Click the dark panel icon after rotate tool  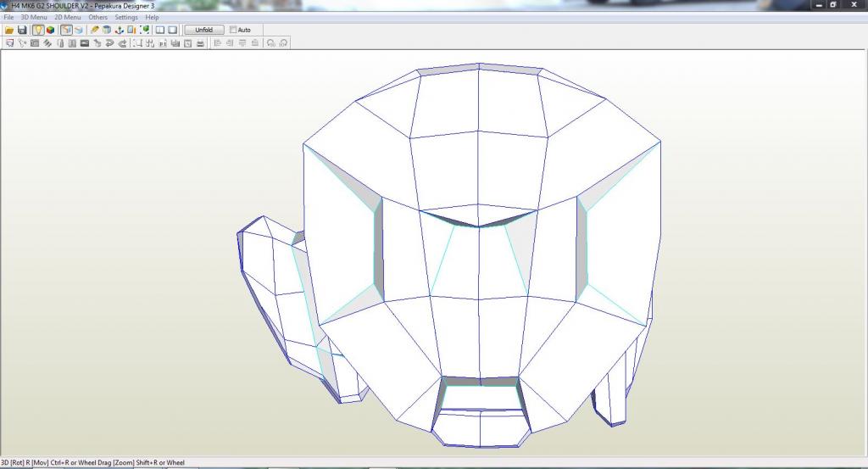[x=35, y=43]
